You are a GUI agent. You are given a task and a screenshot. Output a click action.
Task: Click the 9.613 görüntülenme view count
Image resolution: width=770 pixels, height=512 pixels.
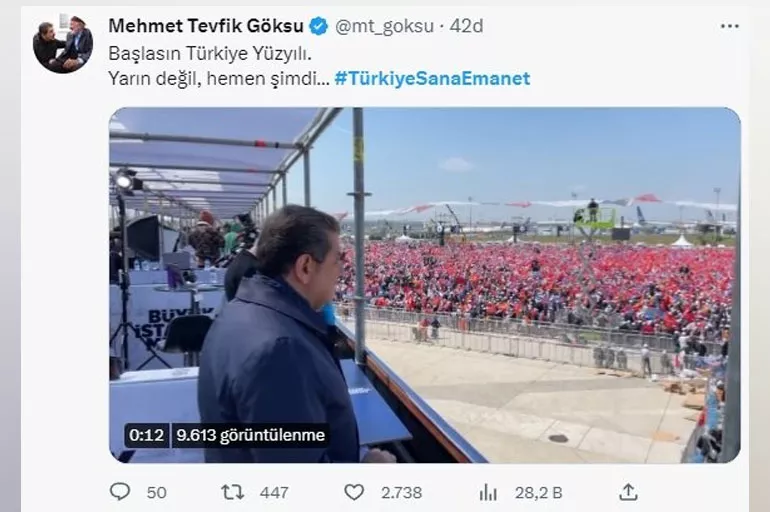click(x=250, y=435)
